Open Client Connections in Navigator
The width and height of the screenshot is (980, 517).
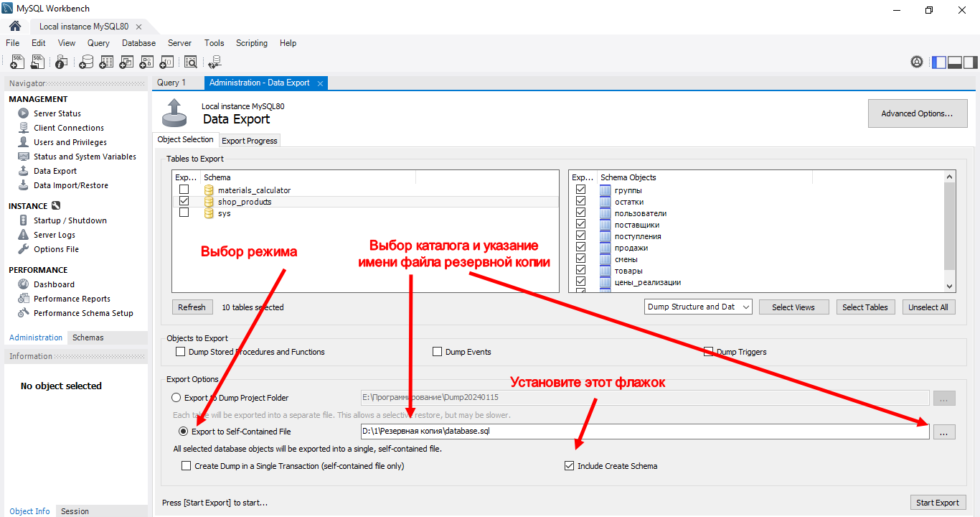[69, 128]
